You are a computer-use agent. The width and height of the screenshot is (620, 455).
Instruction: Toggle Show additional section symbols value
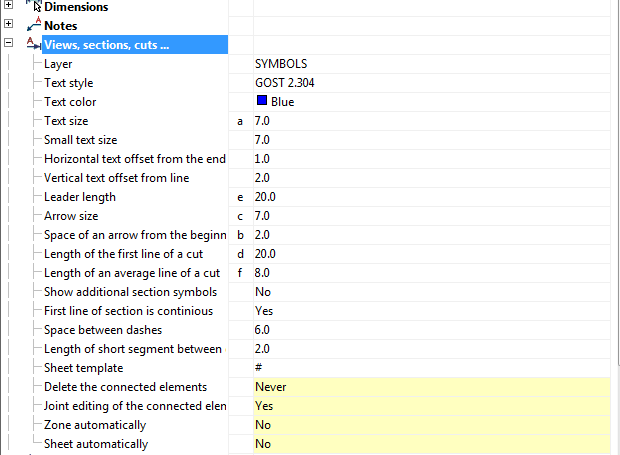263,292
